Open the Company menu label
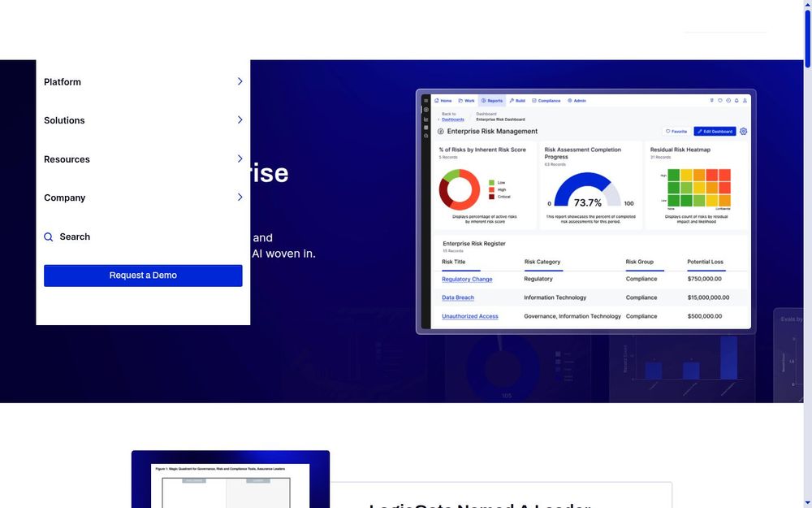812x508 pixels. 65,198
